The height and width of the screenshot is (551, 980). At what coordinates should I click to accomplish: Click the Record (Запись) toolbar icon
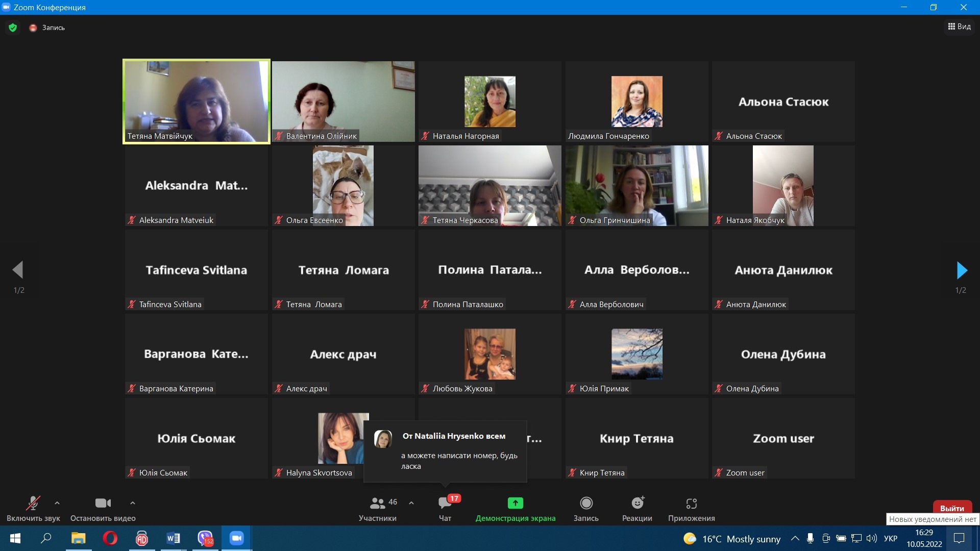586,504
